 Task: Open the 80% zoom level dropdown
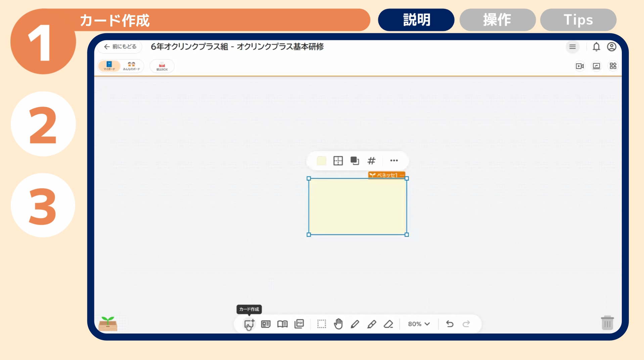click(419, 324)
